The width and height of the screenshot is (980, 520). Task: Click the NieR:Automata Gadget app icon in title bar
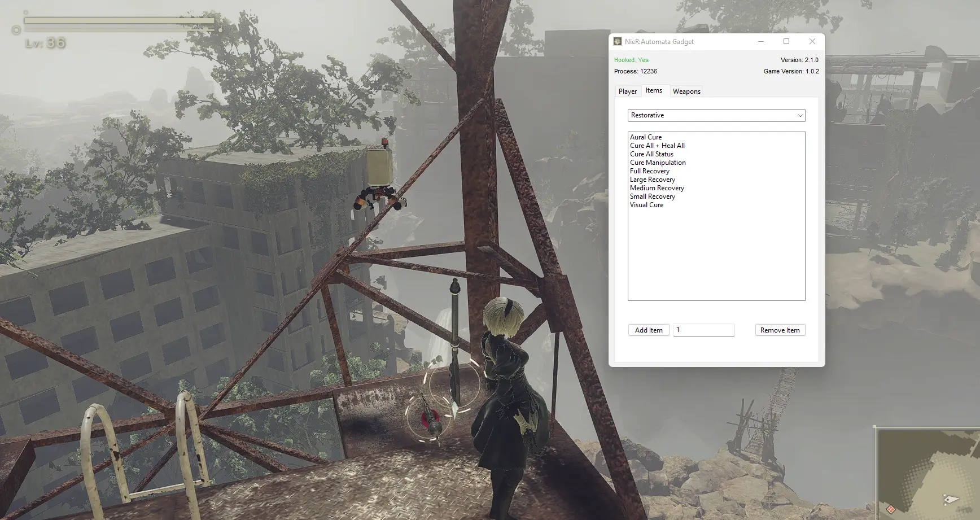(x=618, y=41)
